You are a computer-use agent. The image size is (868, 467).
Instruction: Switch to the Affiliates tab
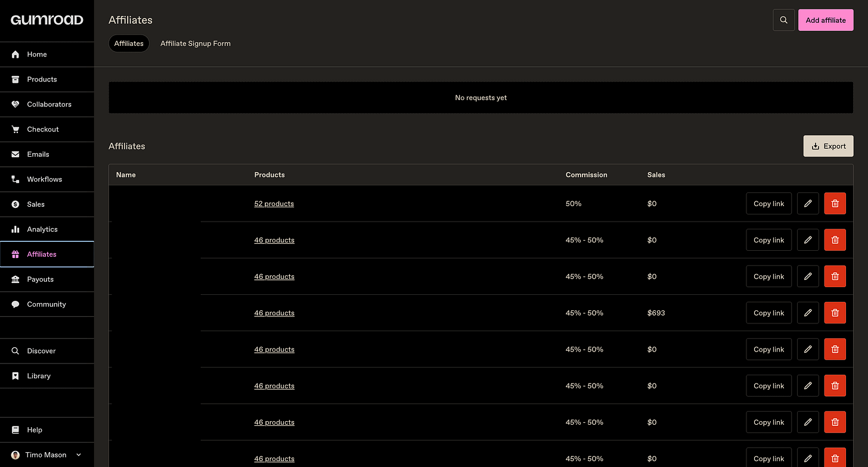point(129,43)
